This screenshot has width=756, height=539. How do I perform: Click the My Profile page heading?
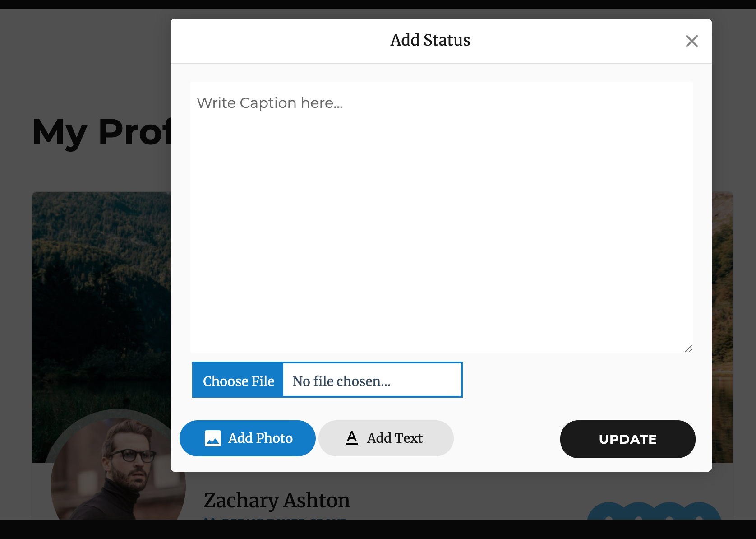tap(101, 132)
